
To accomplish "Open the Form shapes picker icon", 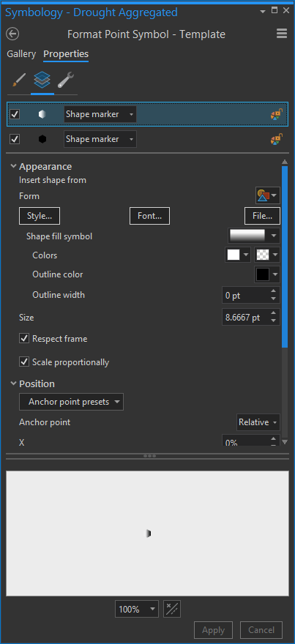I will [268, 196].
